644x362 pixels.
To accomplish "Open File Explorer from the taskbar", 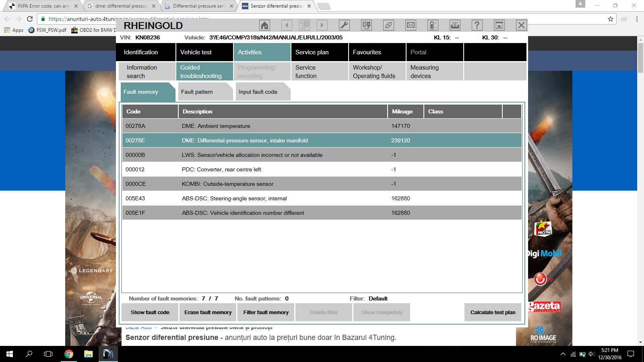I will click(x=89, y=354).
